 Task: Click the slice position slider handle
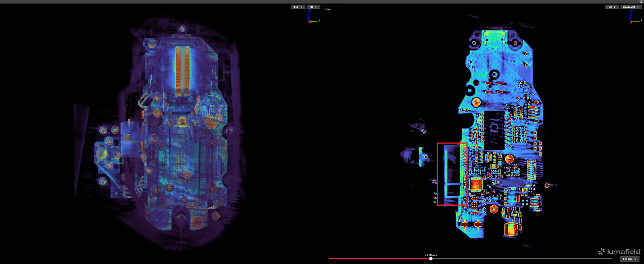click(431, 259)
